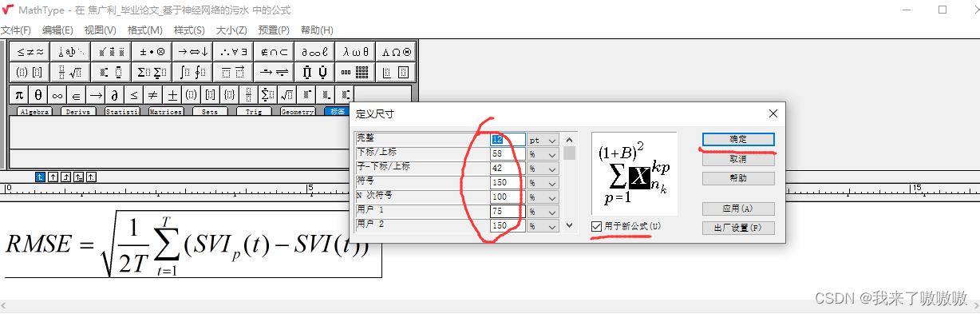The height and width of the screenshot is (314, 980).
Task: Open the 样式(S) menu
Action: click(189, 30)
